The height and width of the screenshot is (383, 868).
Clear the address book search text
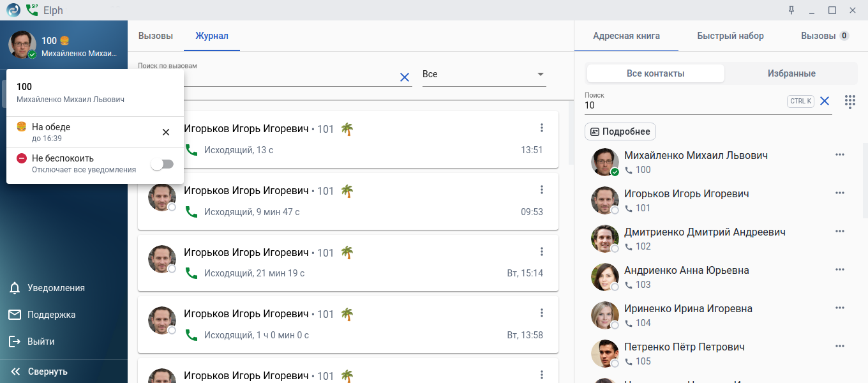[825, 101]
